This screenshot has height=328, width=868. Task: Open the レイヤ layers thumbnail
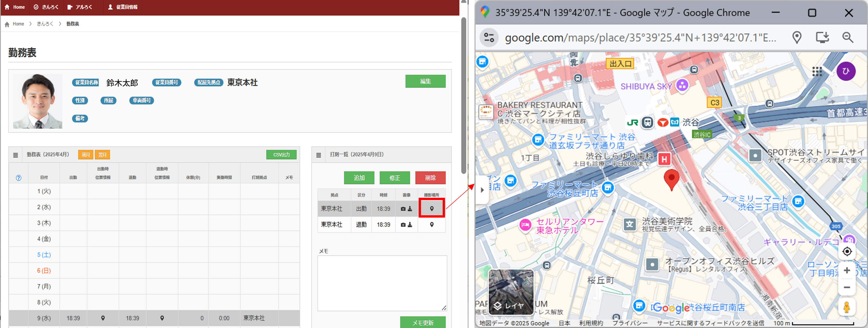coord(511,292)
